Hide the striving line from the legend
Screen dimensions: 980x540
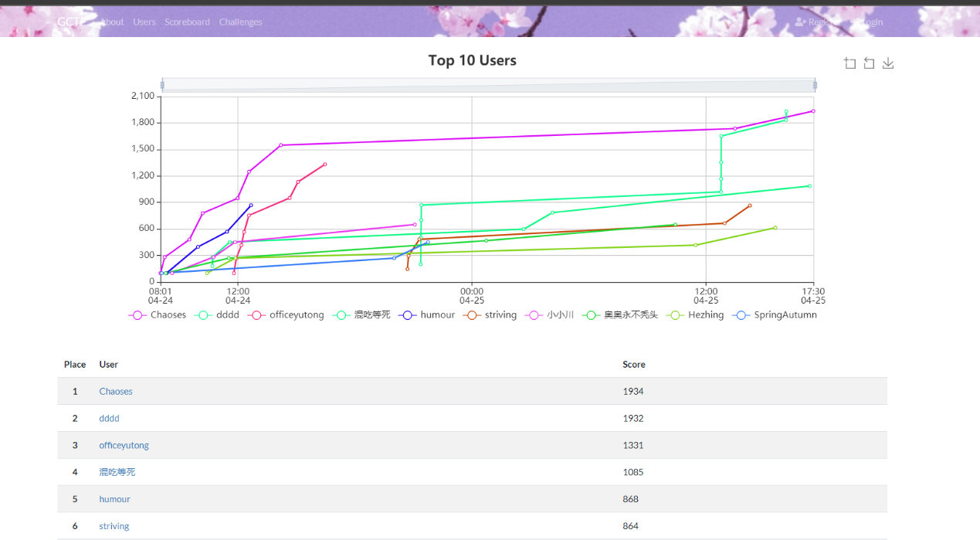pyautogui.click(x=473, y=315)
